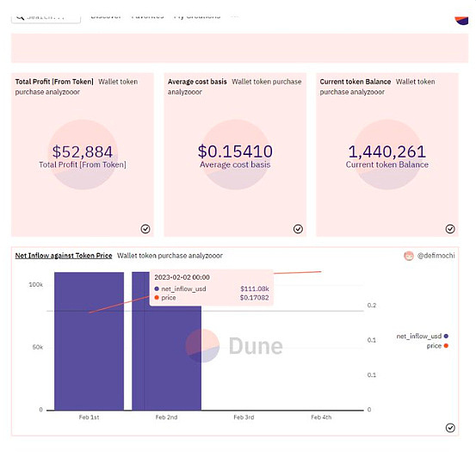476x458 pixels.
Task: Click the search magnifier icon
Action: 20,17
